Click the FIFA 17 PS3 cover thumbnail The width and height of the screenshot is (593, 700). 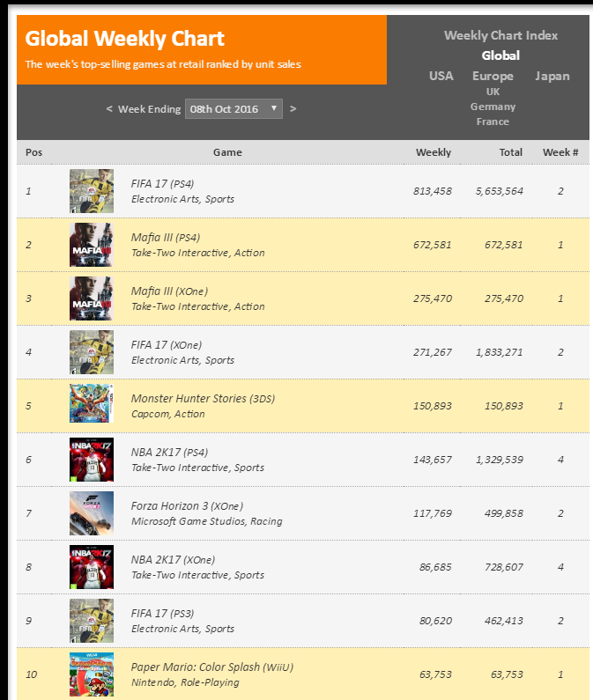coord(92,621)
